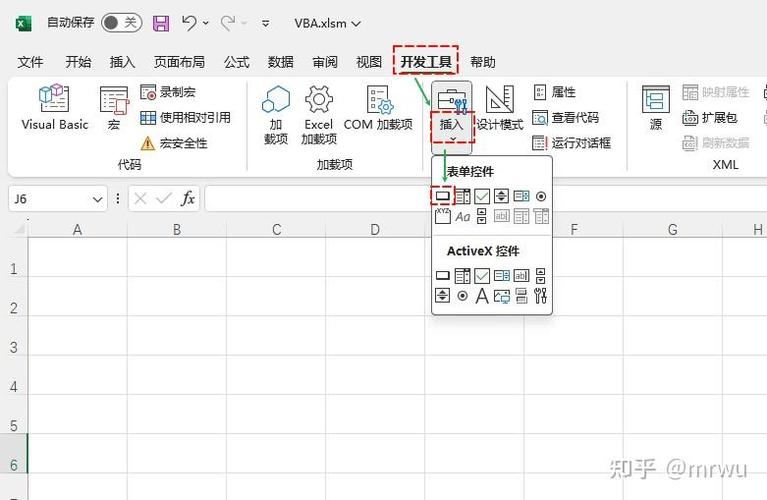
Task: Open the XML 源 source pane
Action: (655, 109)
